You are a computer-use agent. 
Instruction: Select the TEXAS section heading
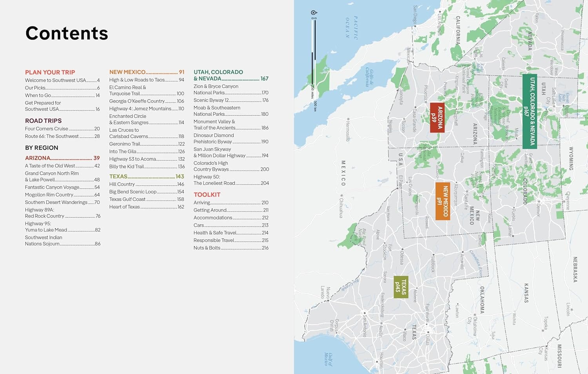[x=147, y=176]
